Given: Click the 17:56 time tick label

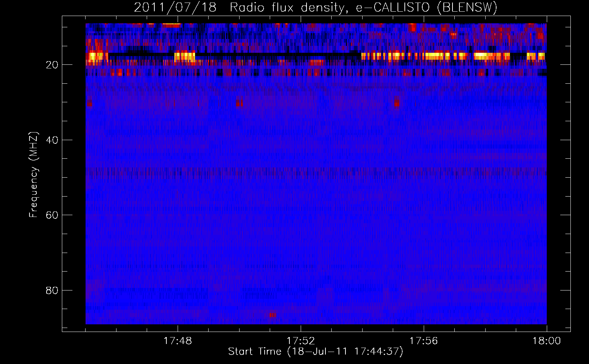Looking at the screenshot, I should [x=423, y=341].
